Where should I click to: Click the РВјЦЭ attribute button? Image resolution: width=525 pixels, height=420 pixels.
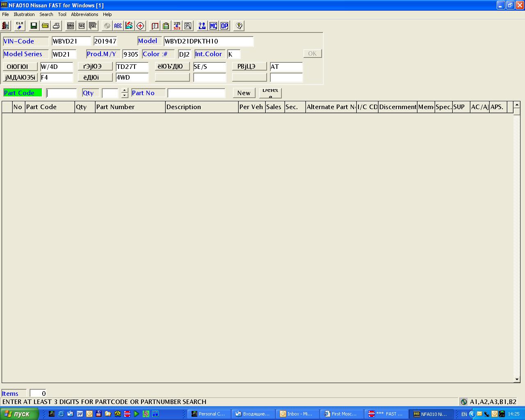click(x=249, y=66)
